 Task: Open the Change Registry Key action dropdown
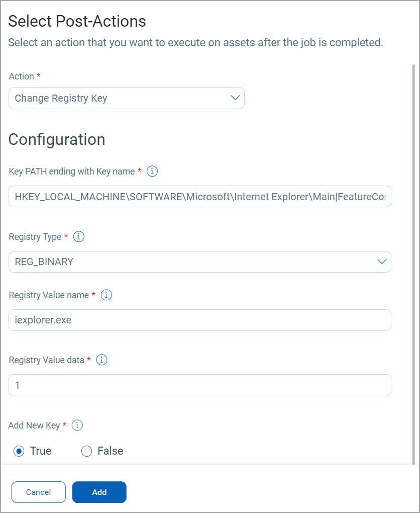[x=126, y=98]
